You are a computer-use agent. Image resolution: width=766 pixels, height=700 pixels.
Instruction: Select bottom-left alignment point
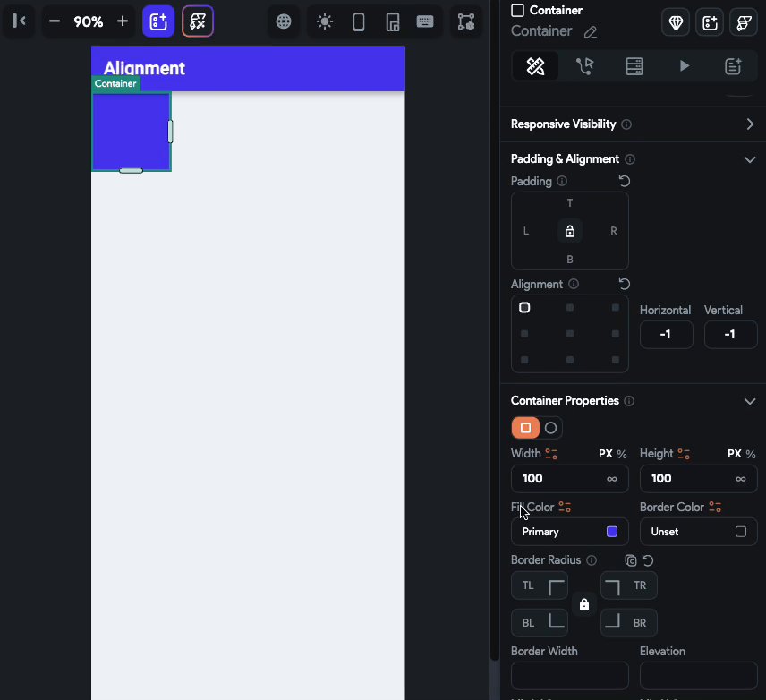click(x=524, y=360)
